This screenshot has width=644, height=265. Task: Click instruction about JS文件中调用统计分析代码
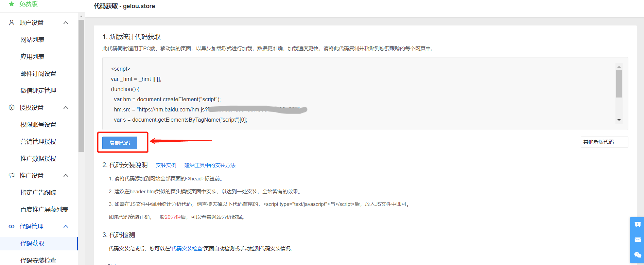(x=260, y=204)
